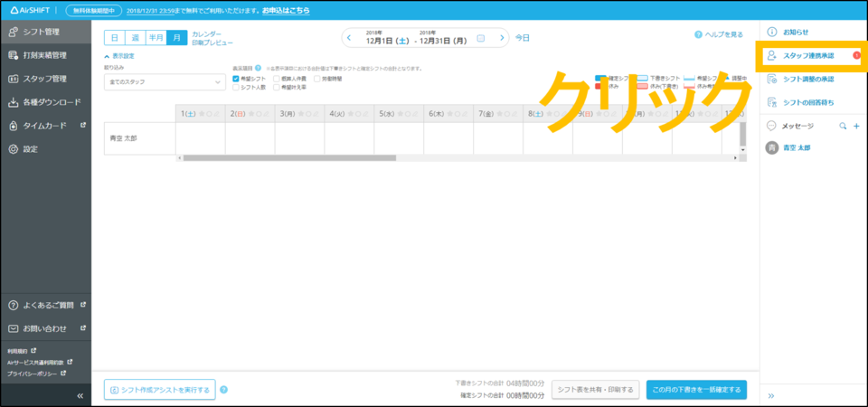Uncheck the 希望シフト checkbox

tap(236, 79)
